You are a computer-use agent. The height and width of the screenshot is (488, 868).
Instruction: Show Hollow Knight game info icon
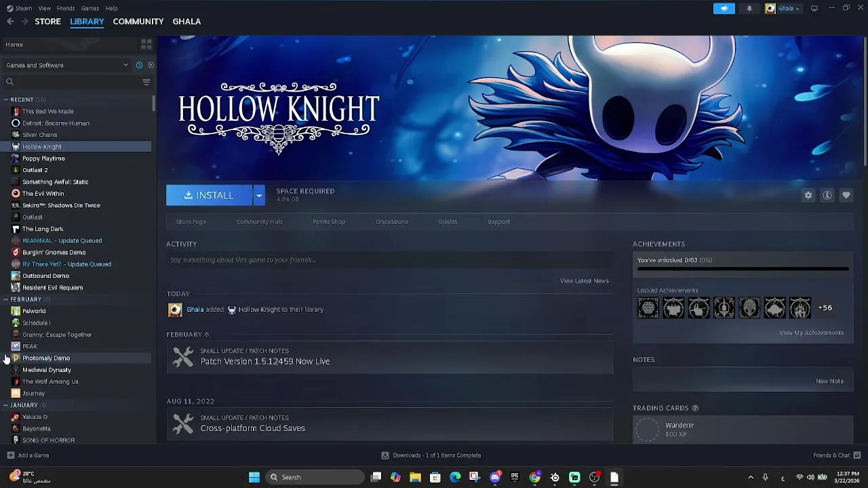coord(827,195)
